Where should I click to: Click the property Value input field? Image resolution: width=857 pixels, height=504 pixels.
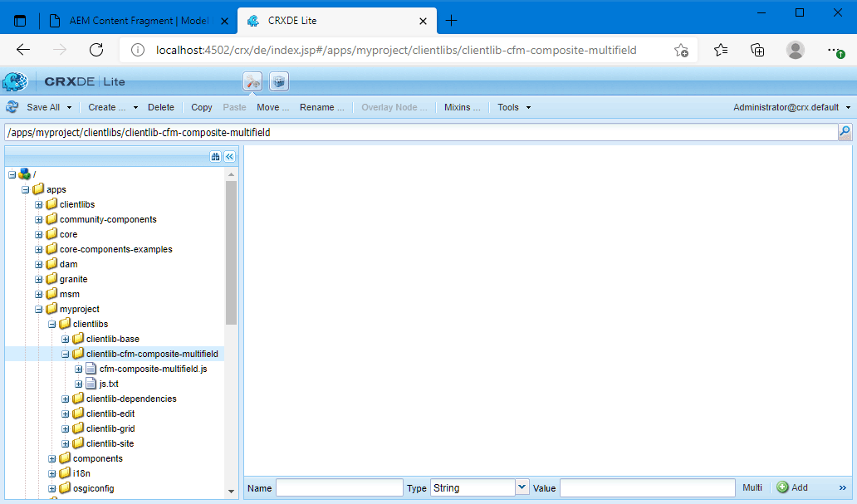[648, 487]
